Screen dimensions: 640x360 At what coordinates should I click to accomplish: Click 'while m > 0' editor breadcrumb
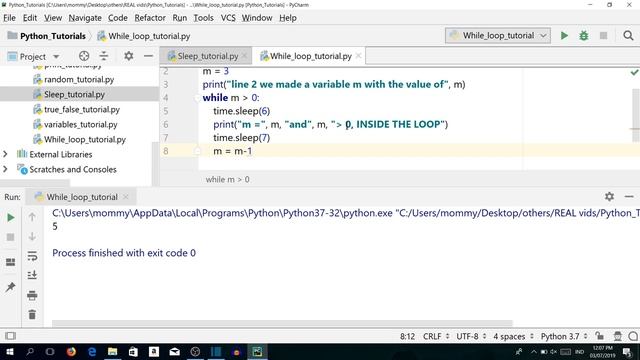(227, 180)
